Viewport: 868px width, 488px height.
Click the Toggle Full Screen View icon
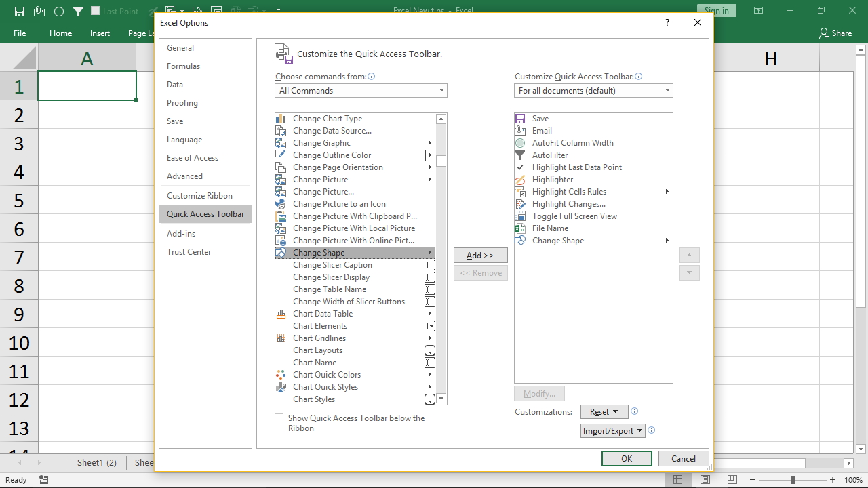click(520, 216)
